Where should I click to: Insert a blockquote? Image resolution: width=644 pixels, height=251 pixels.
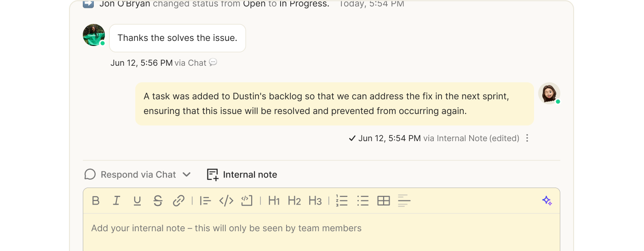point(205,200)
